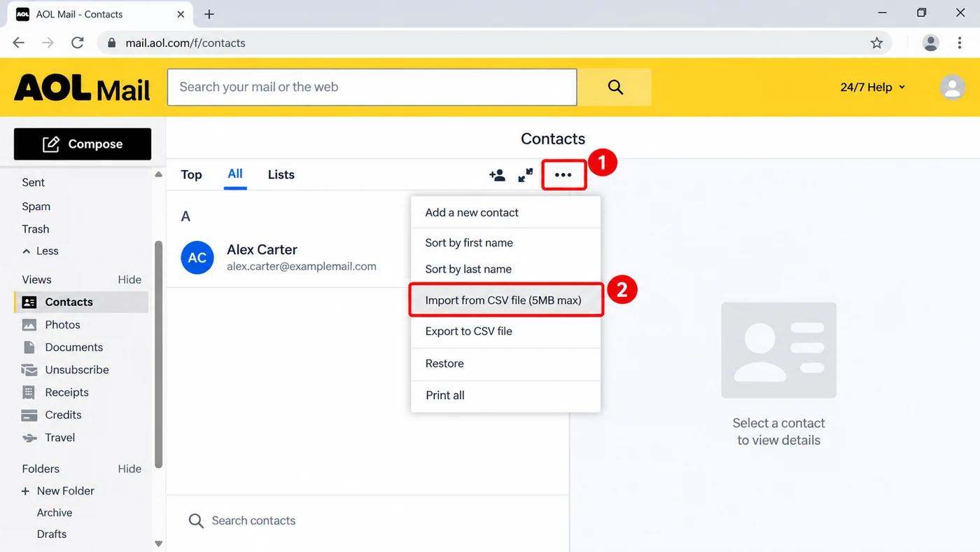This screenshot has width=980, height=552.
Task: Click alex.carter@examplemail.com email text
Action: point(302,266)
